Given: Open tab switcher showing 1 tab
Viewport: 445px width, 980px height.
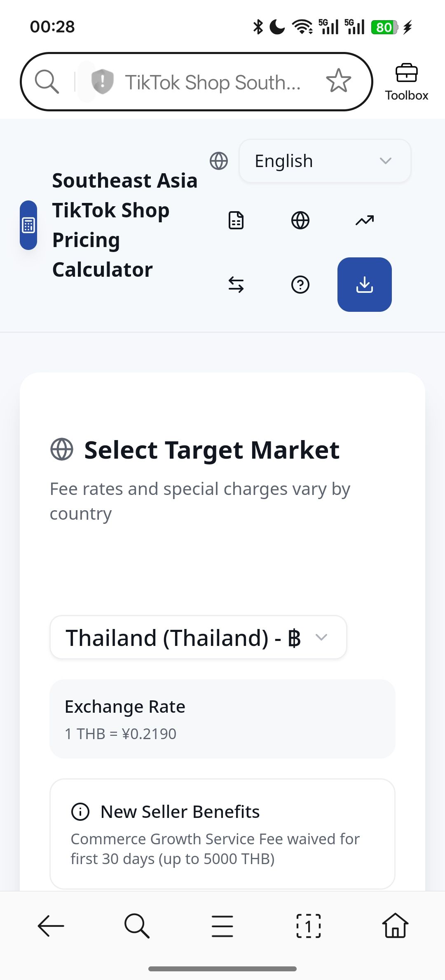Looking at the screenshot, I should [309, 926].
